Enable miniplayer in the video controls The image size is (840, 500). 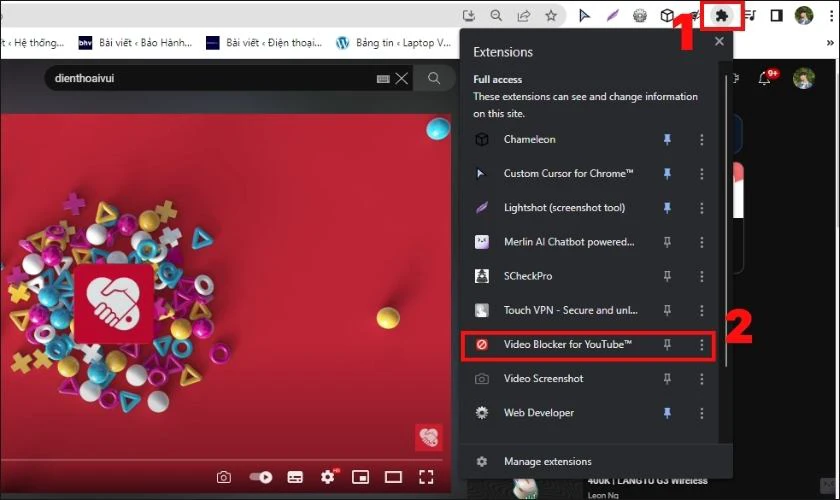pos(361,477)
